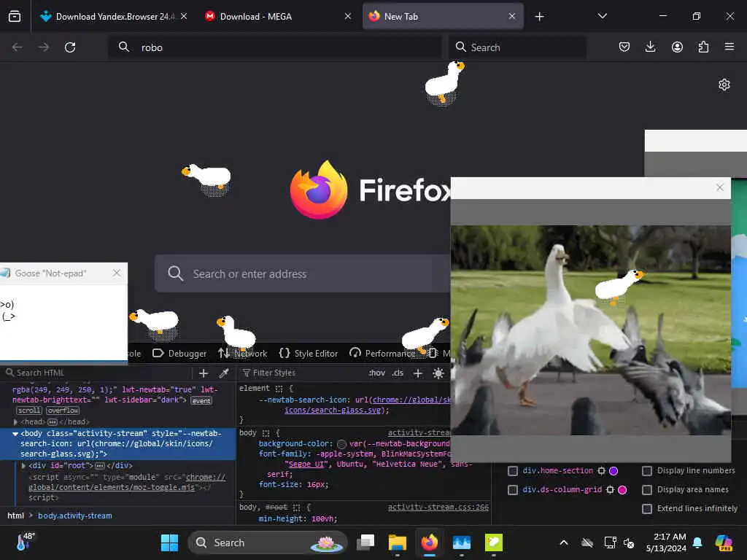Open the Debugger devtools tab
The image size is (747, 560).
point(179,354)
